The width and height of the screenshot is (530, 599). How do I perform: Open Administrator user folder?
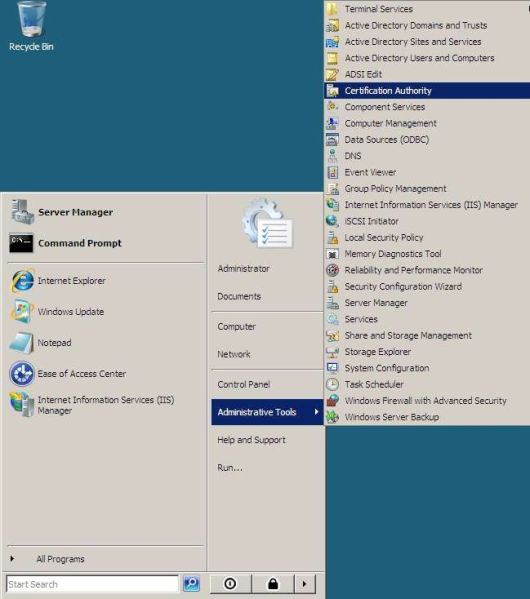243,269
